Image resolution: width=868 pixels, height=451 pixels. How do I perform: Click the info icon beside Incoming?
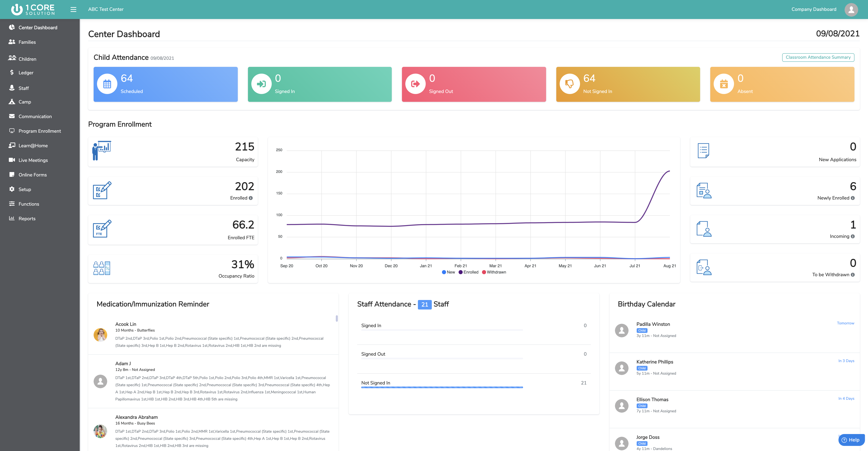click(853, 236)
